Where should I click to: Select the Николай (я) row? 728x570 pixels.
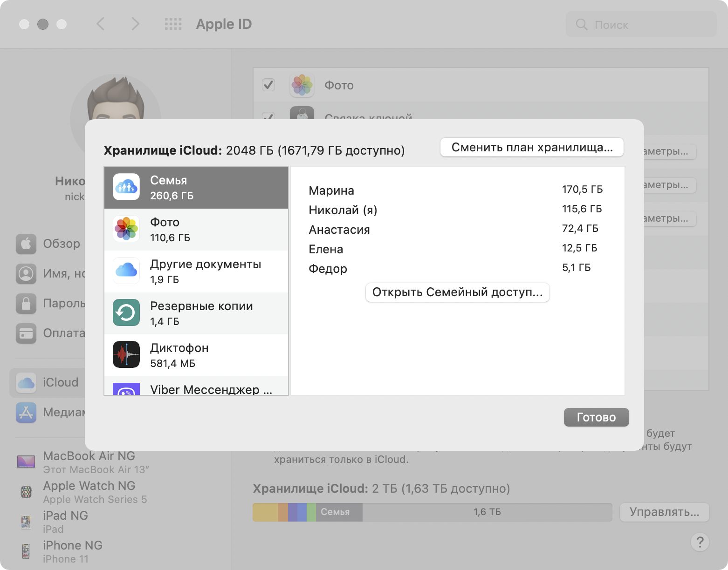457,210
